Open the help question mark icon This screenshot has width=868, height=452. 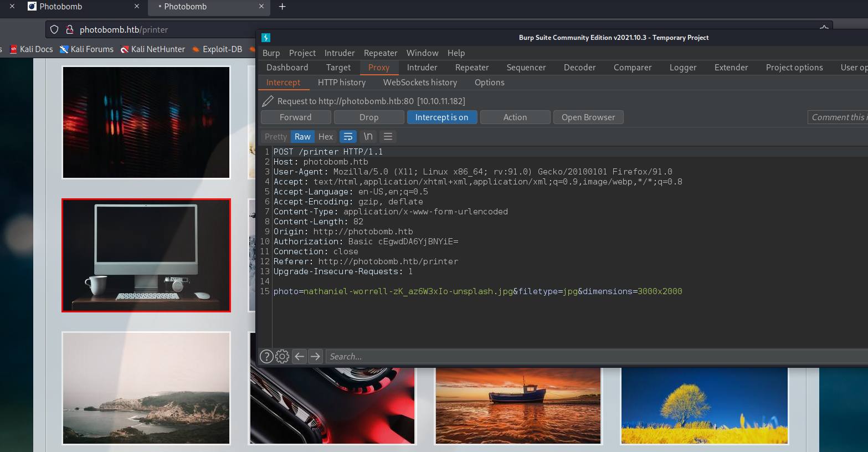[266, 357]
